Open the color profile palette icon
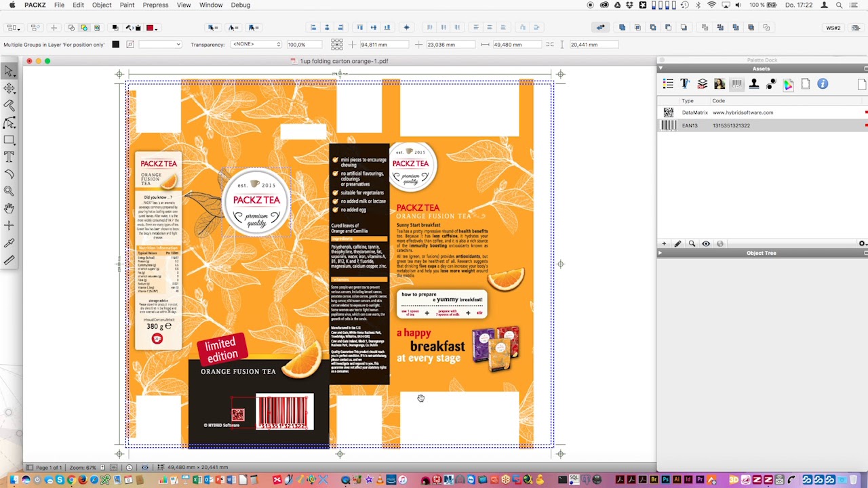Screen dimensions: 868x488 (x=789, y=84)
